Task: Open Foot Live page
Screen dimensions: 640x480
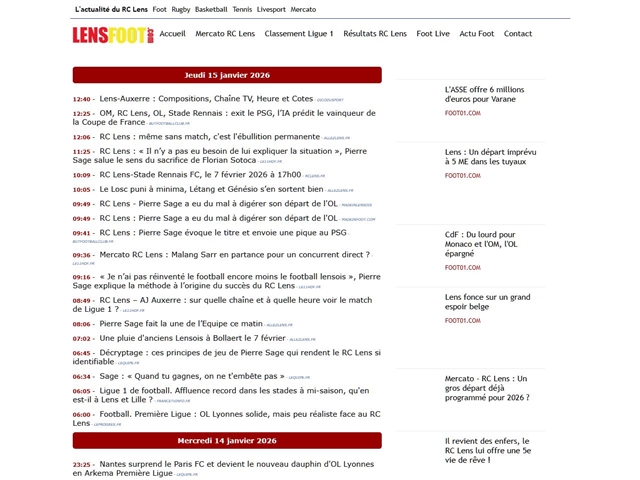Action: 433,34
